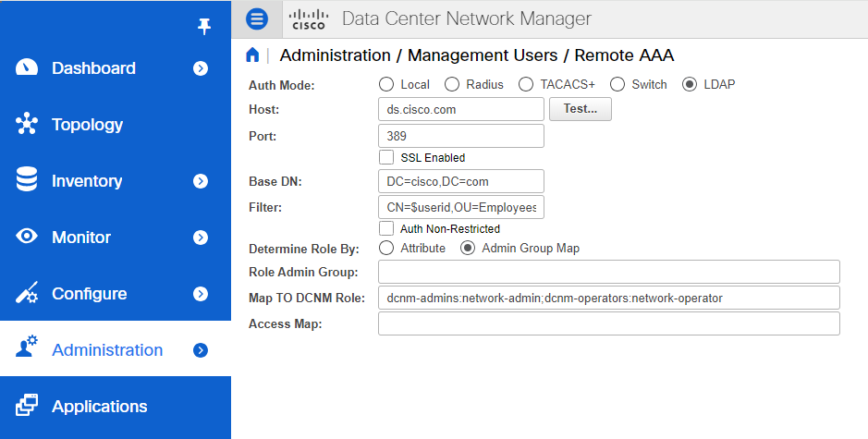Check the Auth Non-Restricted option

point(386,228)
